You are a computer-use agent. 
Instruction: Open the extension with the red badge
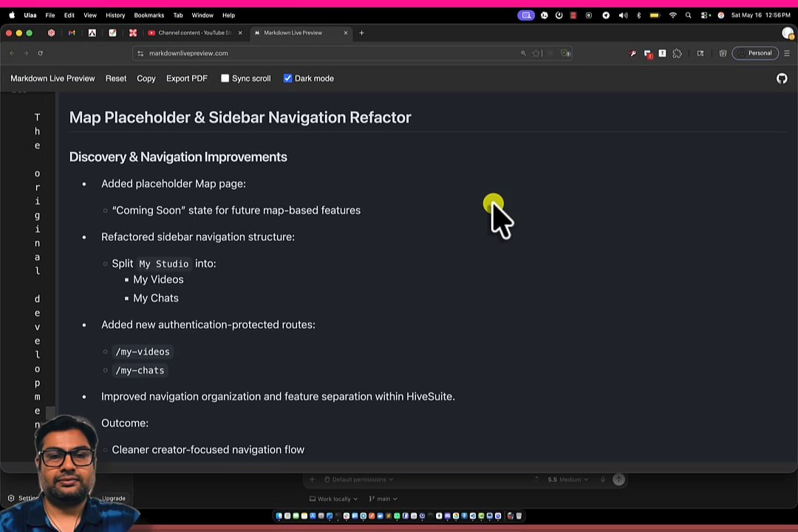[x=648, y=53]
